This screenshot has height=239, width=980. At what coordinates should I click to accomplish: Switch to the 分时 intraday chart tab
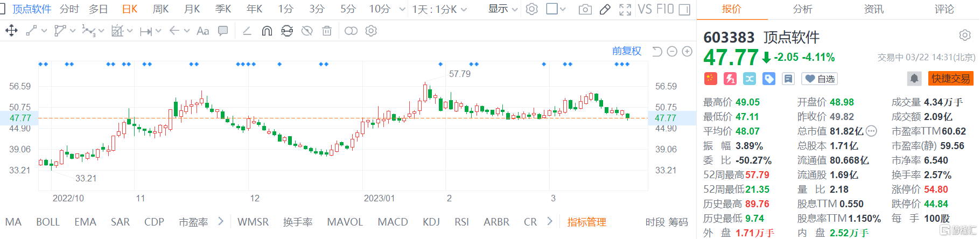coord(69,9)
